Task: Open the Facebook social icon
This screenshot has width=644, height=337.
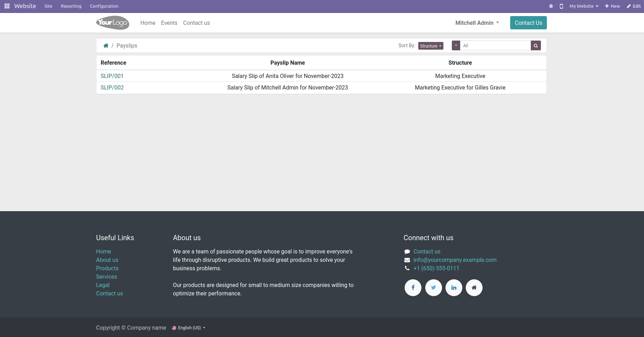Action: [x=413, y=288]
